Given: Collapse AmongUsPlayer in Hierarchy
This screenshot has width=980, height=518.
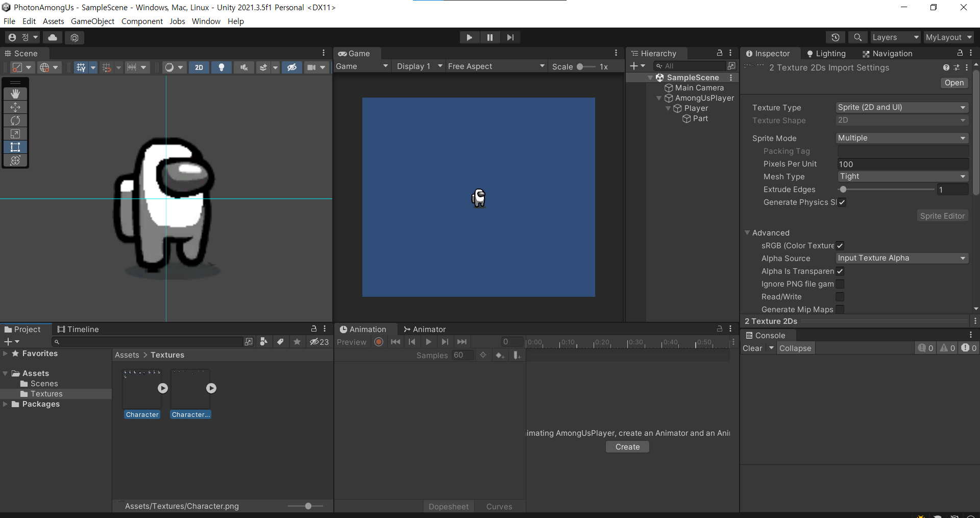Looking at the screenshot, I should click(x=659, y=98).
